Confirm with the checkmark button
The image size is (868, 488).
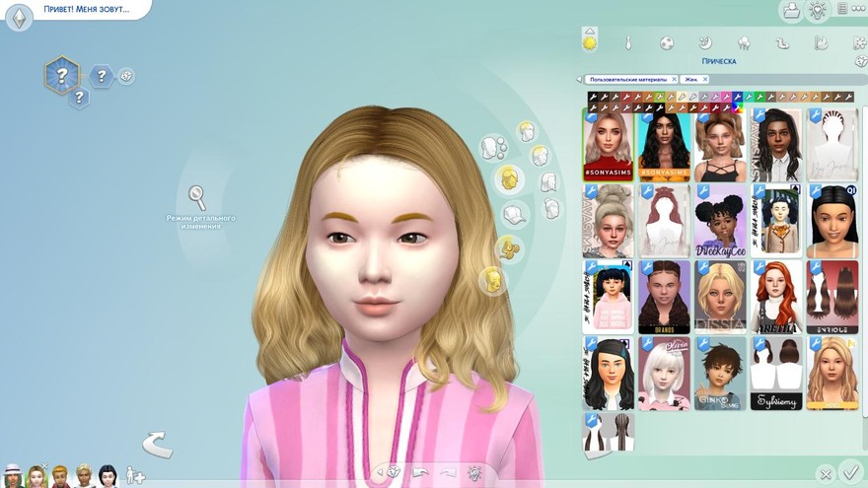pyautogui.click(x=849, y=474)
